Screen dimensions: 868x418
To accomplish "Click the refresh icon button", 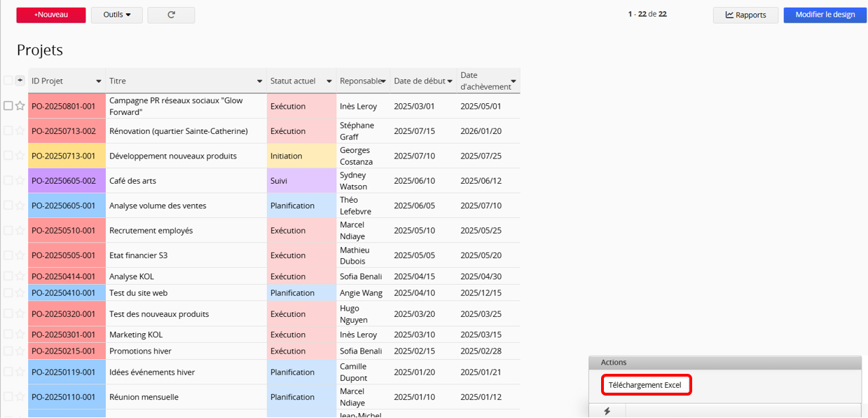I will [171, 15].
